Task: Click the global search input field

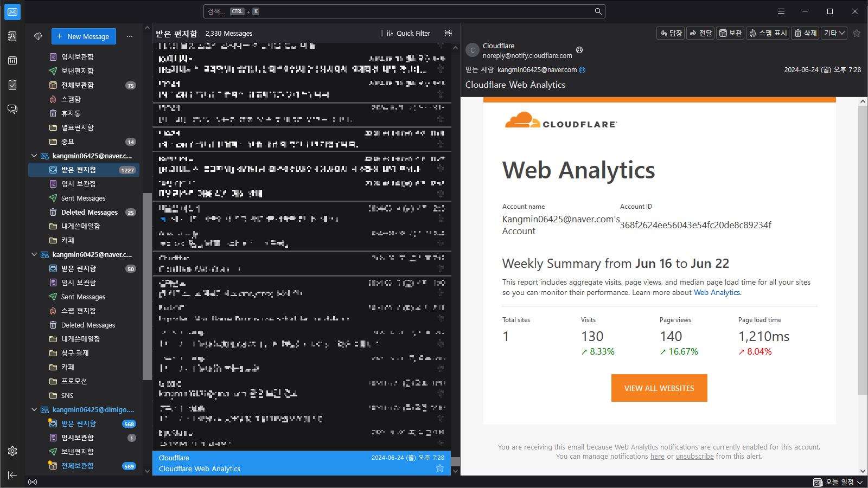Action: click(404, 11)
